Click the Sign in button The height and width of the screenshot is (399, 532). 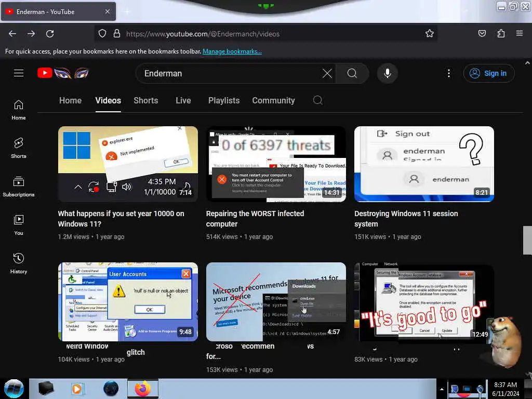point(488,73)
